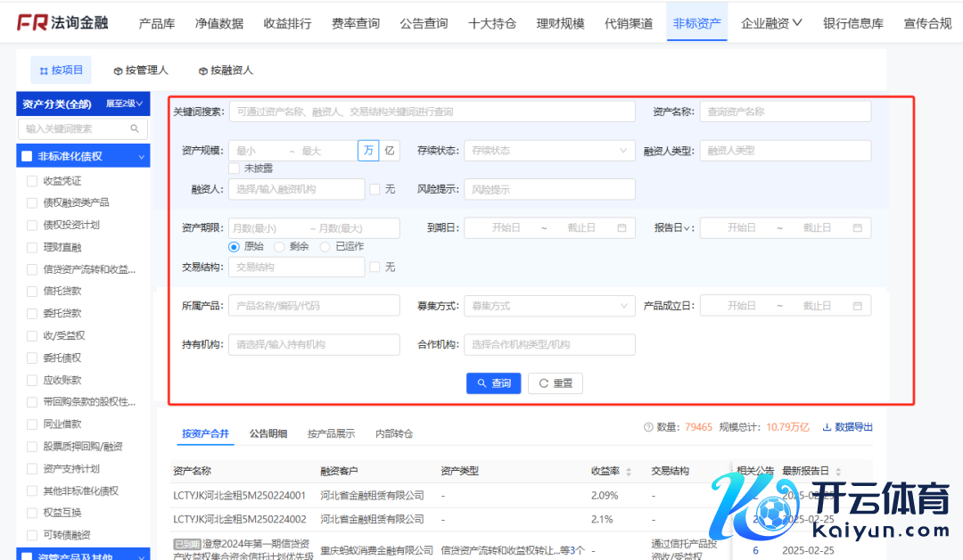Switch asset scale unit to 亿
This screenshot has height=560, width=963.
pos(390,151)
